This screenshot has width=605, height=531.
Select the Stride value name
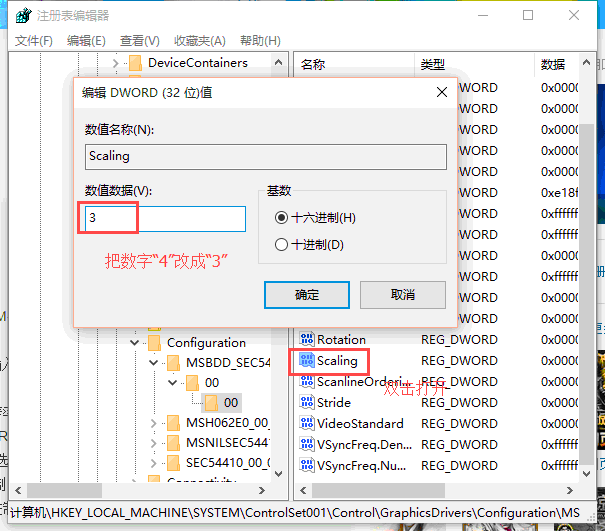(x=334, y=402)
